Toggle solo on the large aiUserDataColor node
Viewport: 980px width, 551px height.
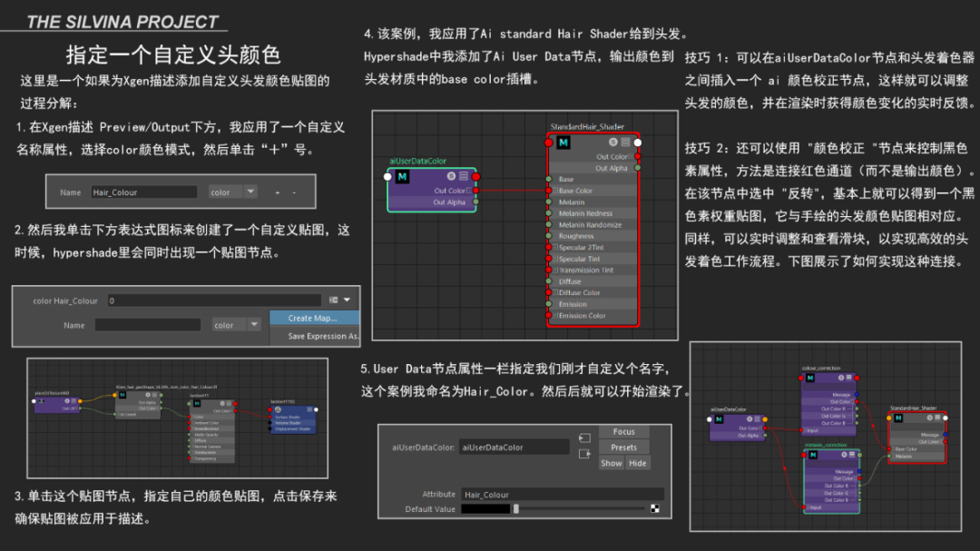pos(451,176)
